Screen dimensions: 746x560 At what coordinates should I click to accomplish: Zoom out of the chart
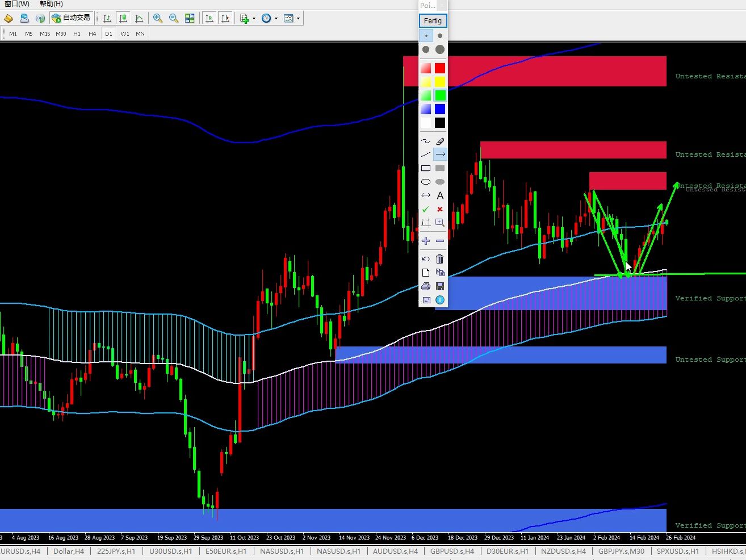click(174, 18)
